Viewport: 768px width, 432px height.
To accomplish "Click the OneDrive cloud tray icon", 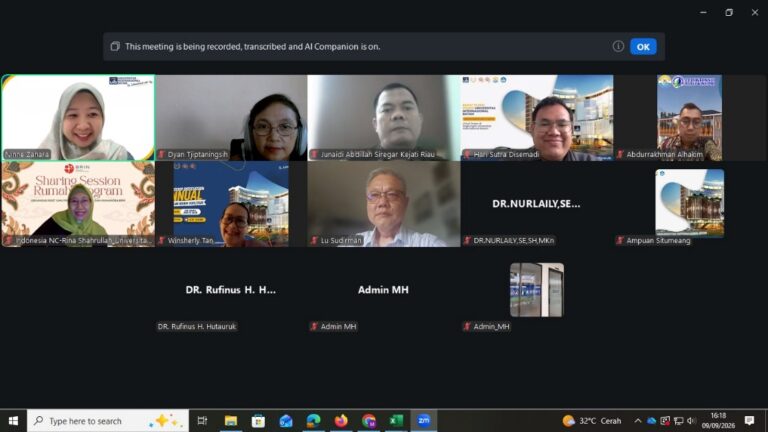I will click(651, 421).
